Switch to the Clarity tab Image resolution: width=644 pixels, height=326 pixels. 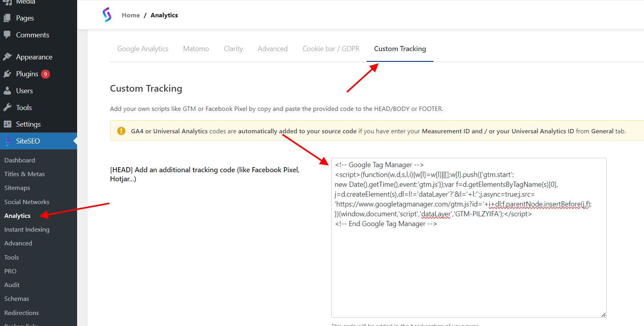click(x=233, y=49)
